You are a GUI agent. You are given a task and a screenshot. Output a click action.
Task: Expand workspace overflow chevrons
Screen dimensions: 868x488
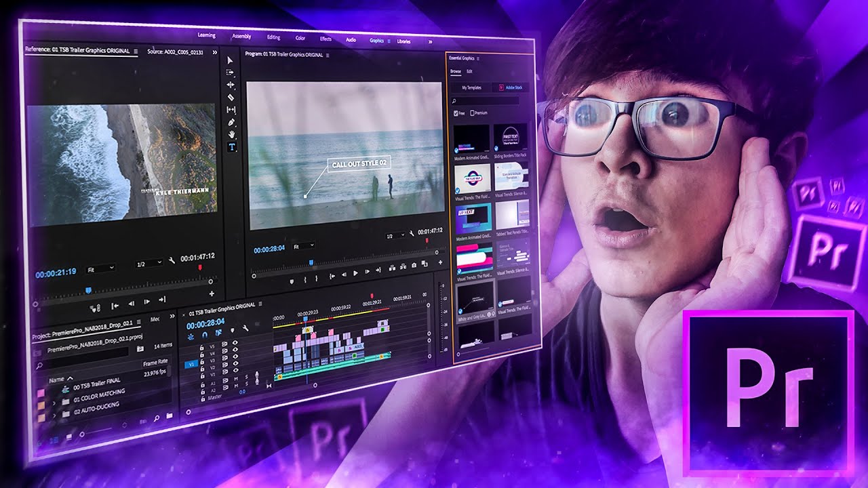(431, 42)
